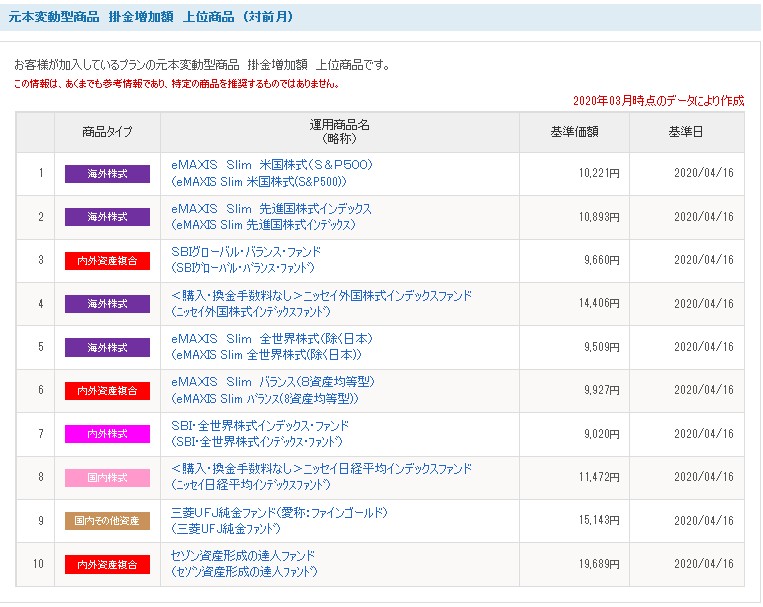Open the 三菱UFJ純金ファンド link

(279, 520)
